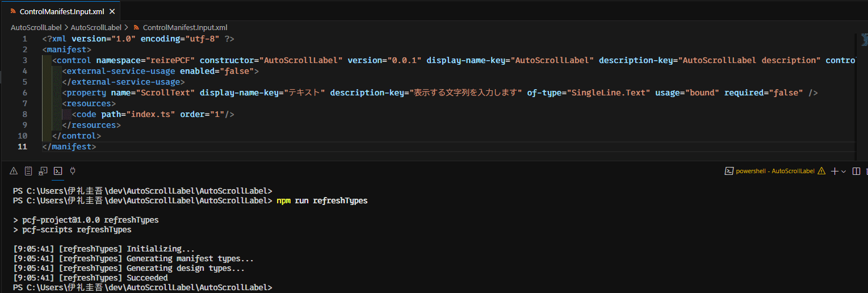868x293 pixels.
Task: Select the powershell - AutoScrollLabel terminal label
Action: tap(775, 171)
